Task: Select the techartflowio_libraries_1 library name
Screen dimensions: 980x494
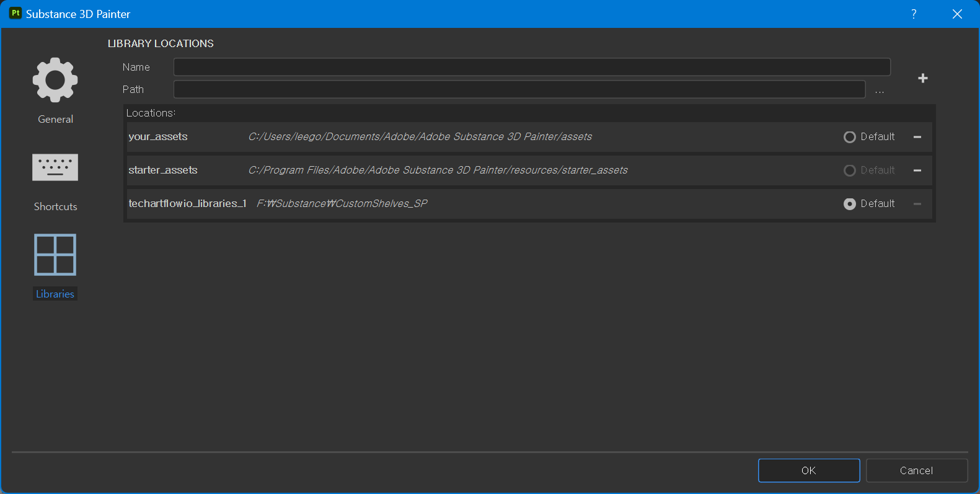Action: click(x=188, y=204)
